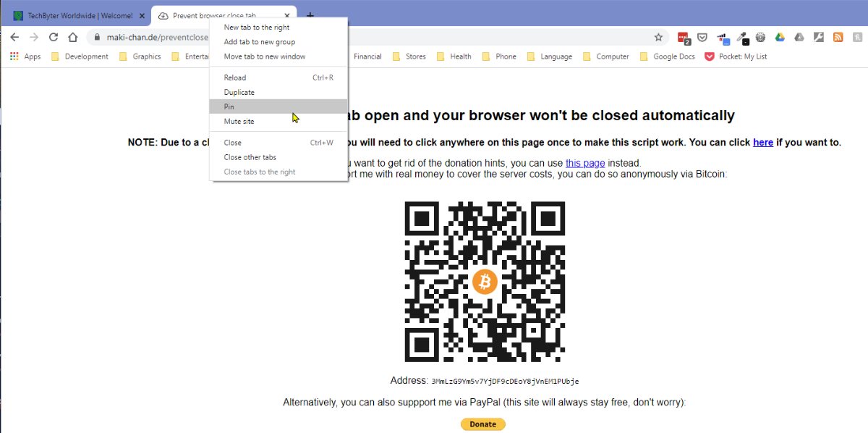Click the address bar URL field
The width and height of the screenshot is (868, 433).
(x=376, y=37)
